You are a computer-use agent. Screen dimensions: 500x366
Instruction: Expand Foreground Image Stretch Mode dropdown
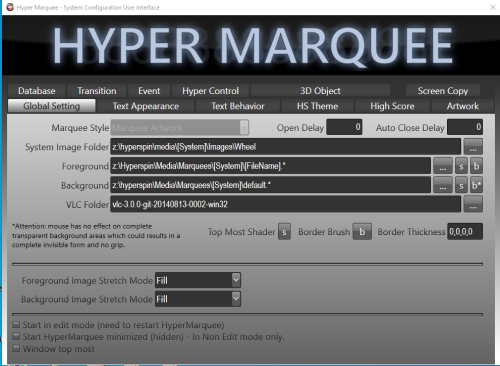[236, 280]
